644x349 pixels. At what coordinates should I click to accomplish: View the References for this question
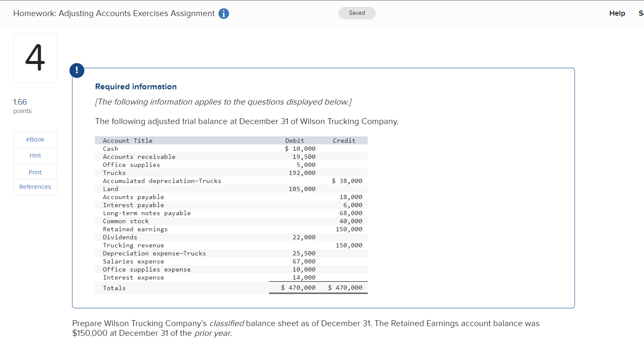coord(35,186)
